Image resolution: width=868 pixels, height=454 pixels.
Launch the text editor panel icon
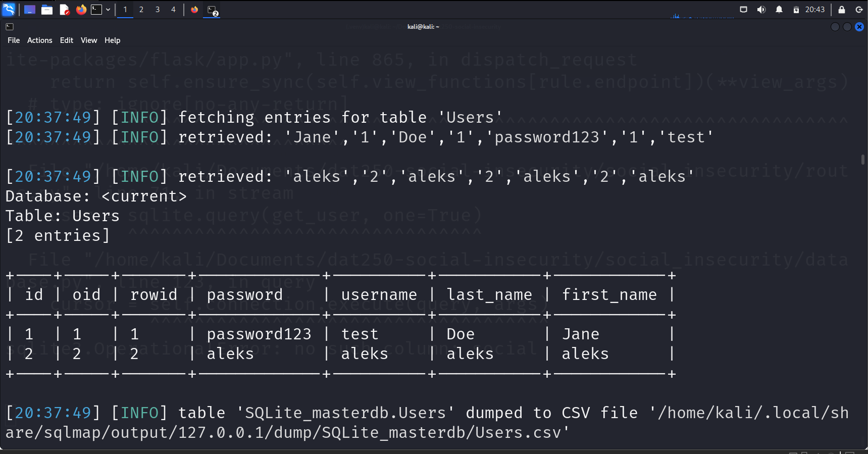pos(64,10)
